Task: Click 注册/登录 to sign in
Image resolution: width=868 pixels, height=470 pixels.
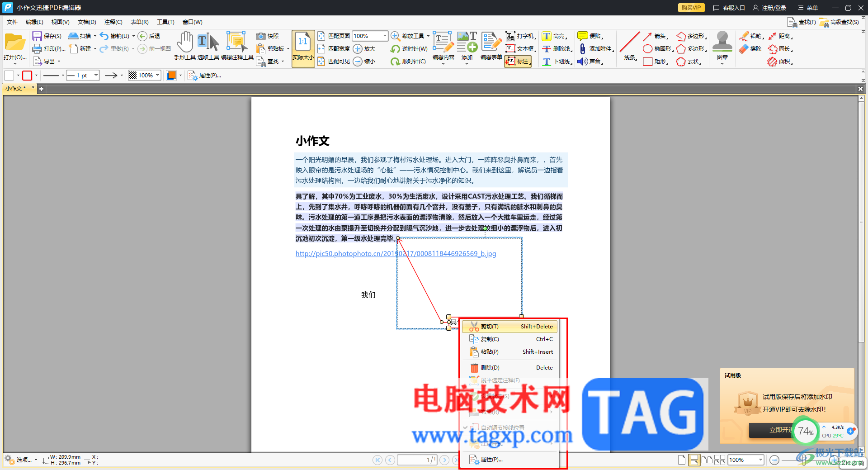Action: point(769,8)
